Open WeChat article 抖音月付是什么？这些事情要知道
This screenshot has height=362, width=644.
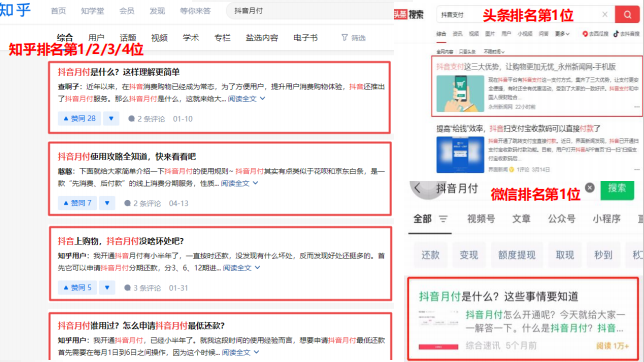[498, 297]
